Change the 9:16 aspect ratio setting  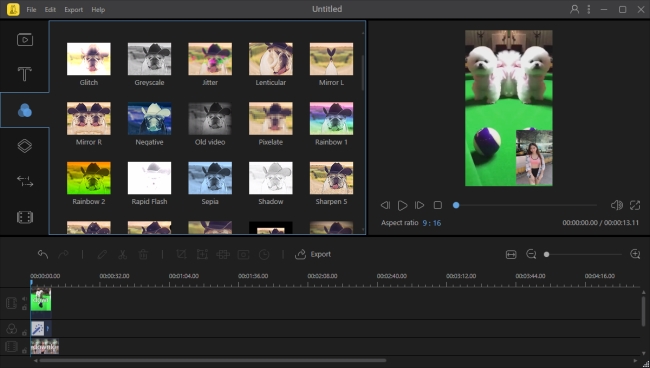432,223
